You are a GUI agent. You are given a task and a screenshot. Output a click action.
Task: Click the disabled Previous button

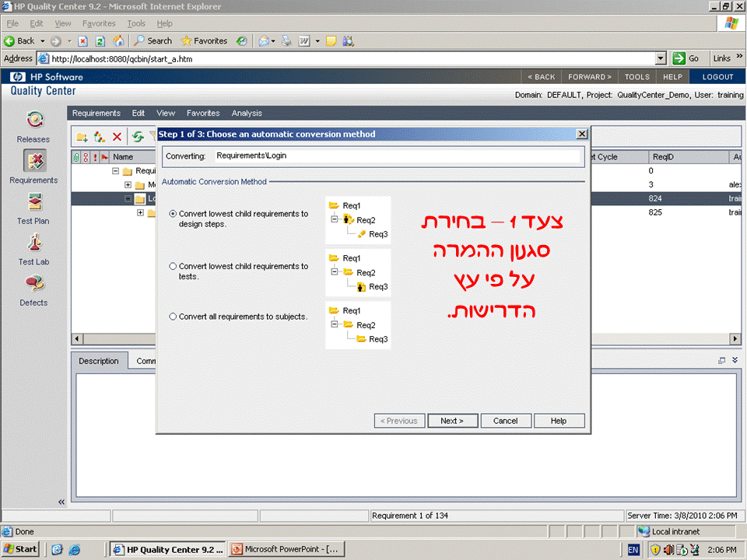click(x=398, y=421)
